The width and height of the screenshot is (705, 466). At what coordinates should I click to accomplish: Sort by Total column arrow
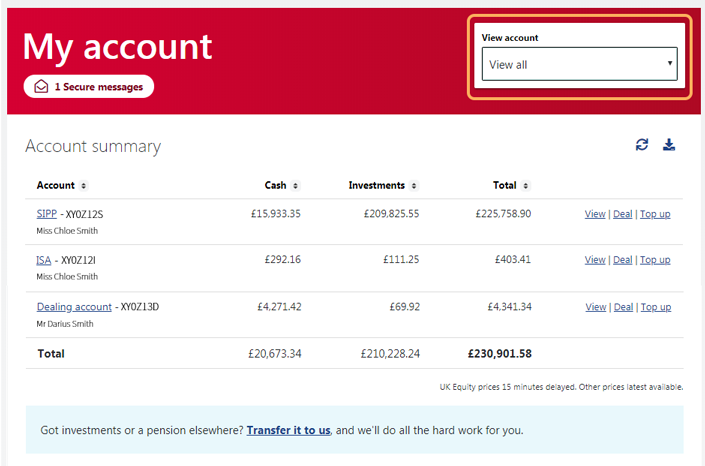(x=526, y=186)
